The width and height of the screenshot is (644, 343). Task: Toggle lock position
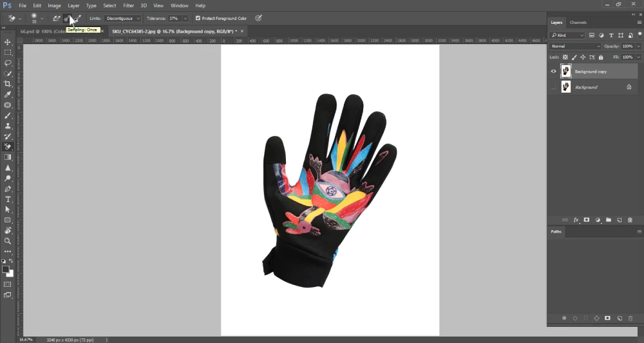click(x=583, y=57)
